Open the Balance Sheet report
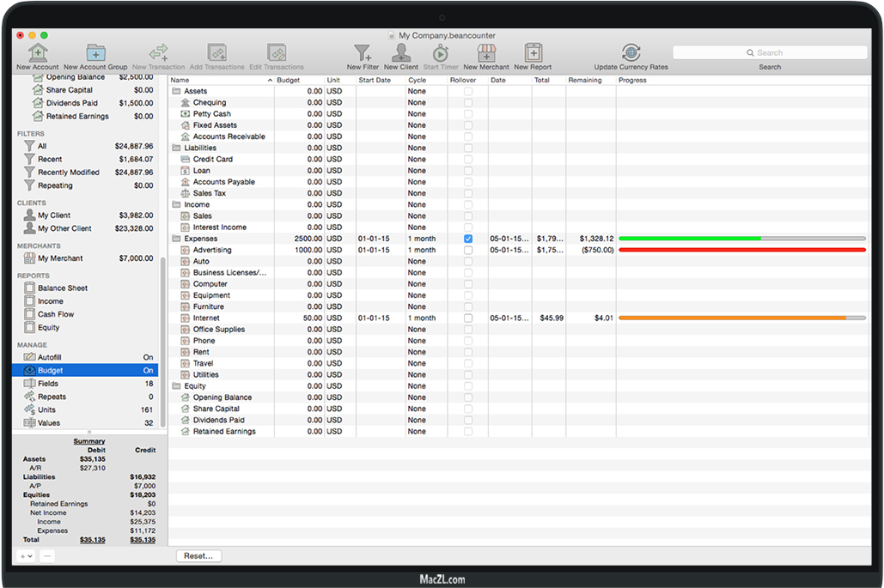 (62, 288)
